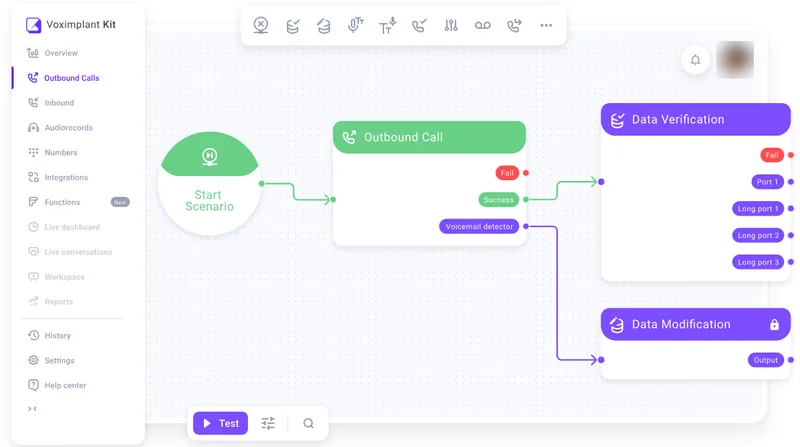Click the Start Scenario node

point(209,184)
